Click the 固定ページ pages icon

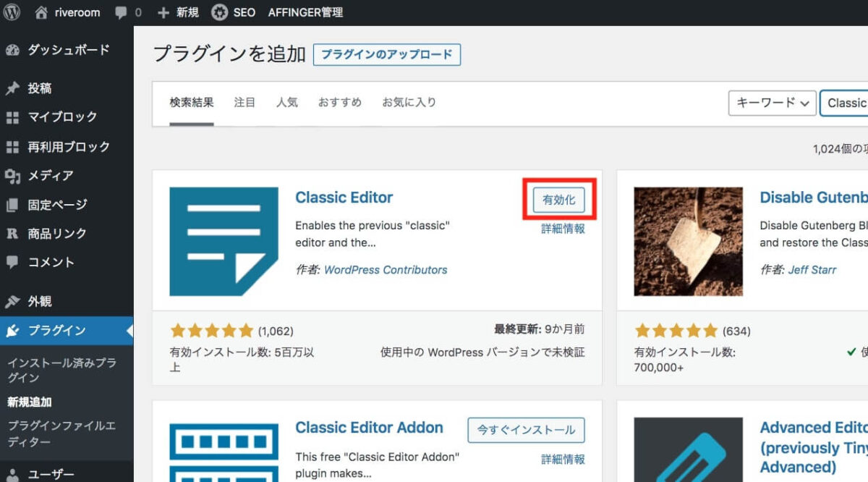(12, 205)
